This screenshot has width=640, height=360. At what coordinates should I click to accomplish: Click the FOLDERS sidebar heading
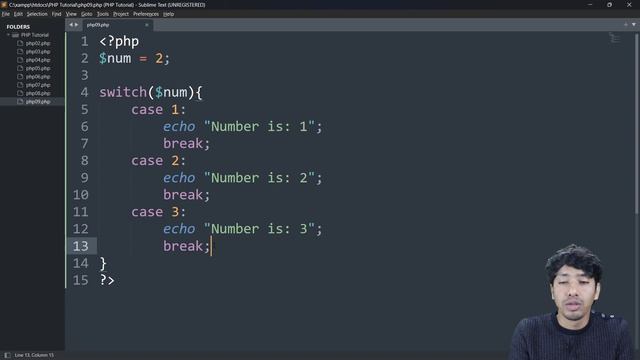18,27
